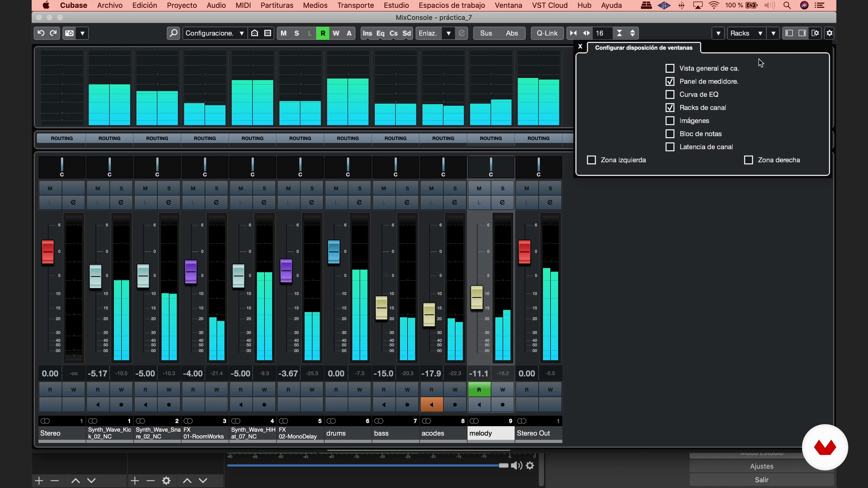868x488 pixels.
Task: Click the Abs button
Action: pos(512,33)
